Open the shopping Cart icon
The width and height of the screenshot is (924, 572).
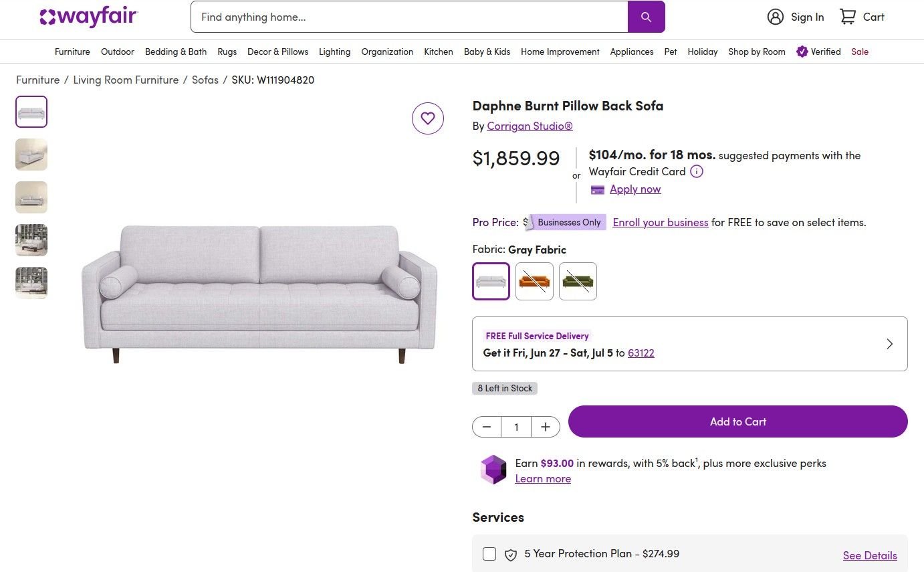(848, 17)
